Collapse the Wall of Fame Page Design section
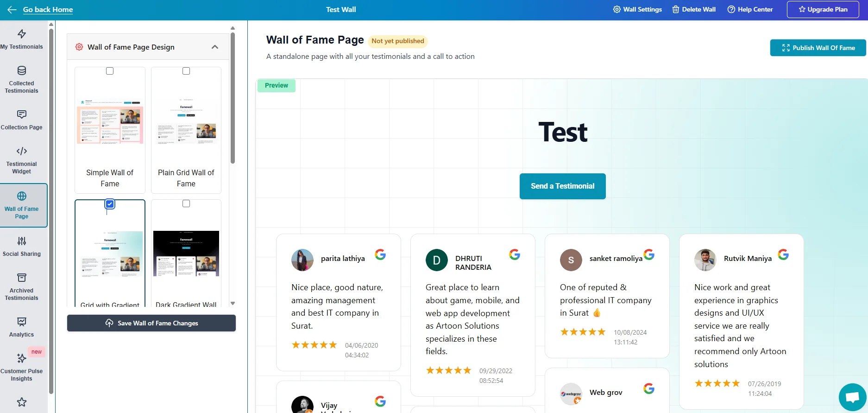 (215, 47)
